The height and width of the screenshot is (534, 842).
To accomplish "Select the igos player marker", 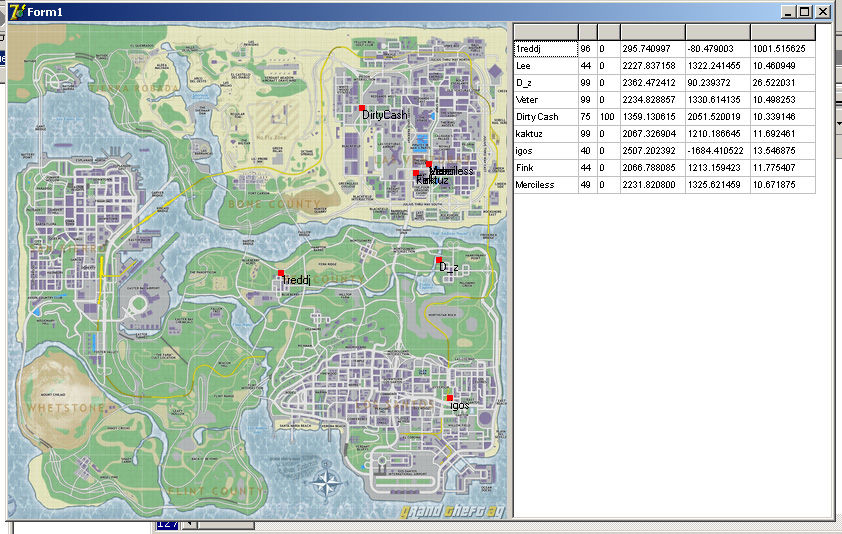I will coord(450,398).
